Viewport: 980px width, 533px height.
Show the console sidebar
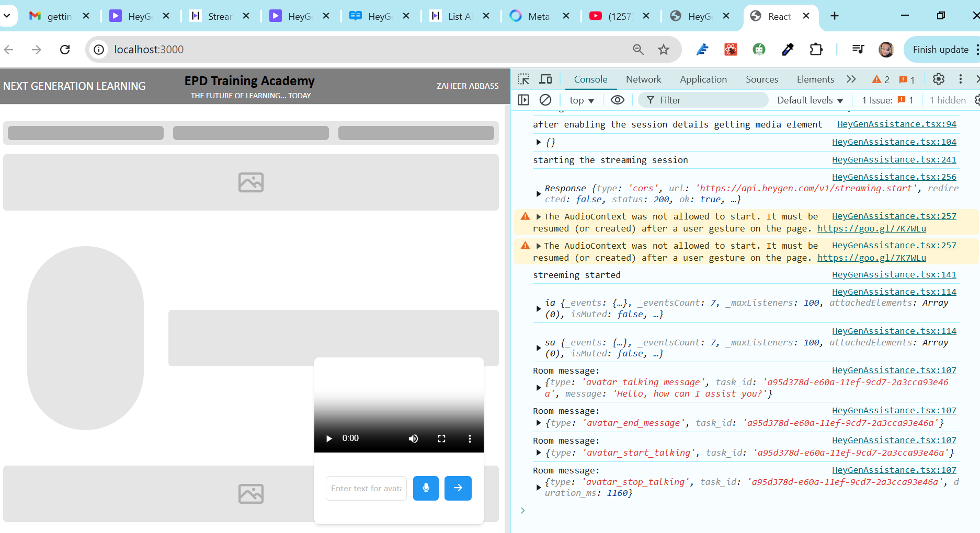click(523, 100)
